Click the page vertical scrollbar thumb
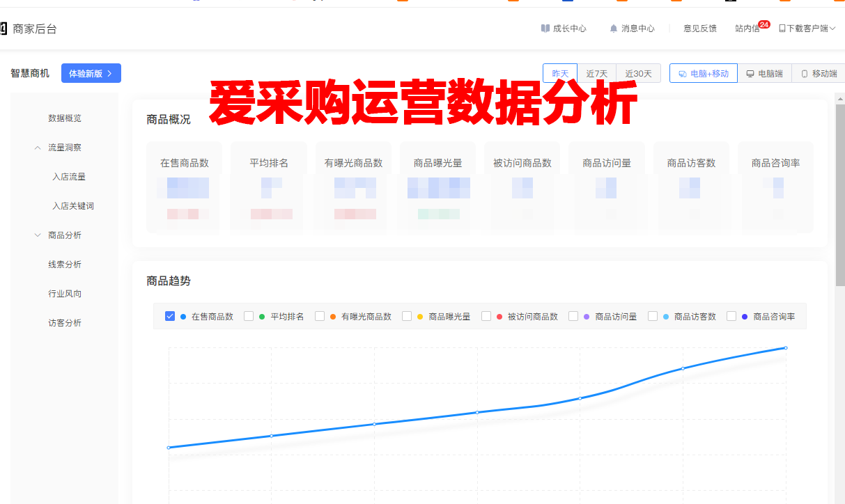 [x=840, y=195]
